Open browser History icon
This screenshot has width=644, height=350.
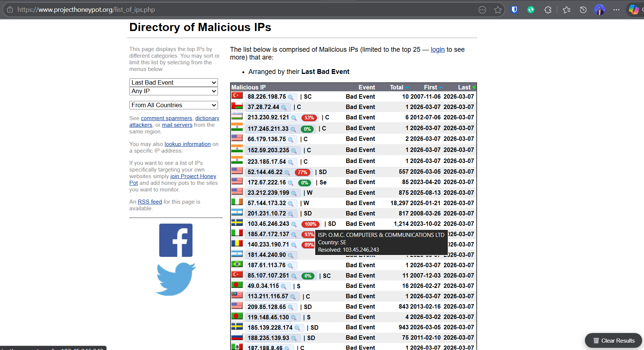click(583, 10)
